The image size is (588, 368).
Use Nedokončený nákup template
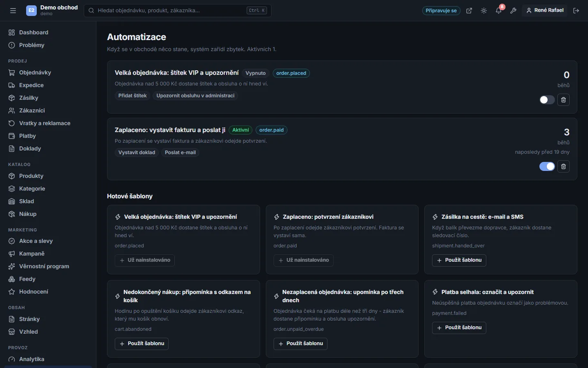point(142,344)
